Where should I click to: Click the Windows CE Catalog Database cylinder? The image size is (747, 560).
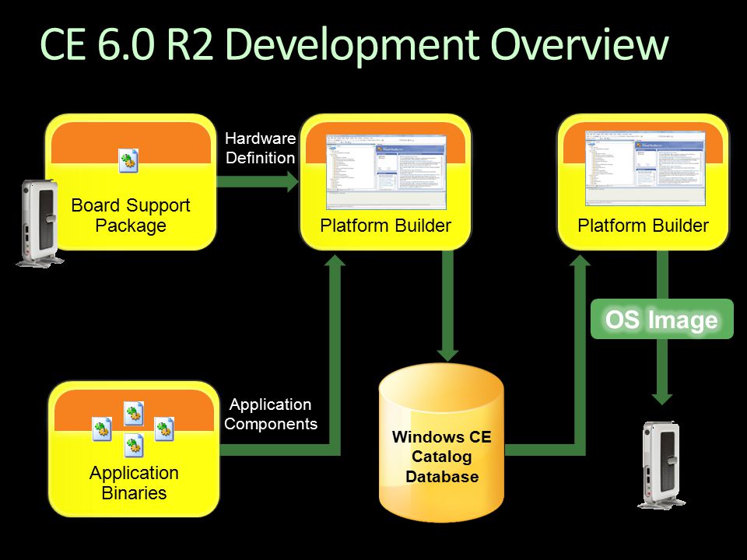click(x=441, y=443)
